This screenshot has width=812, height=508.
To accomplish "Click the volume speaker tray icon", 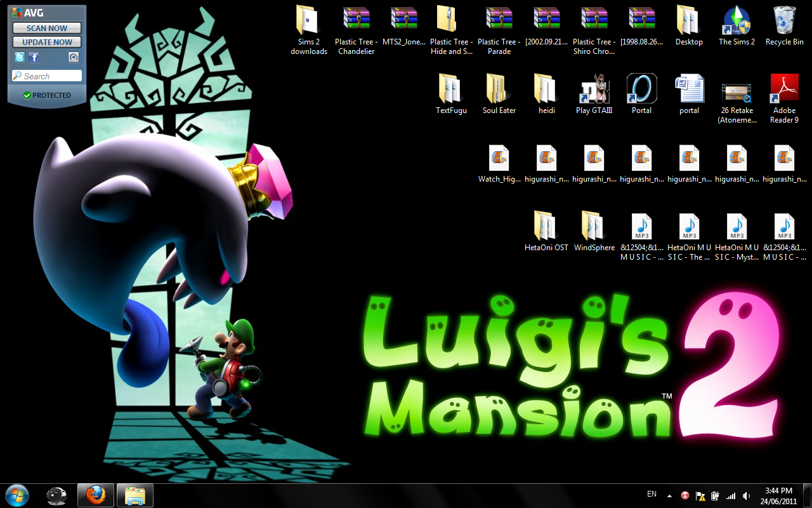I will [x=746, y=496].
